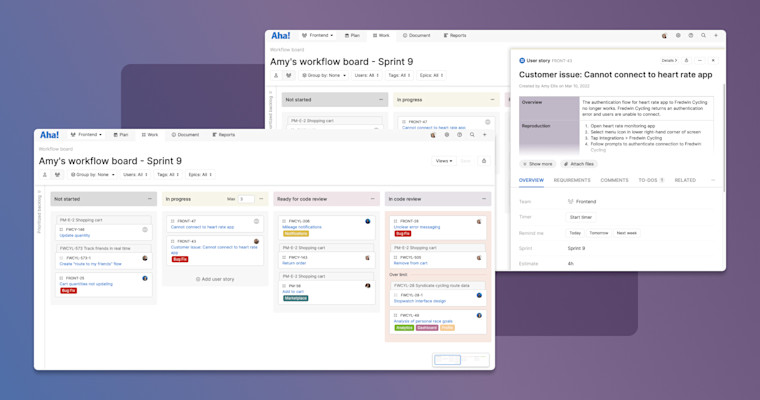Open Reports menu in back window

(455, 35)
